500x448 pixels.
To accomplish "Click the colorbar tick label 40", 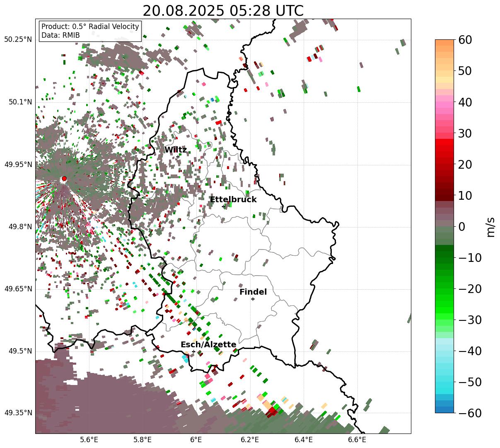I will pyautogui.click(x=465, y=102).
